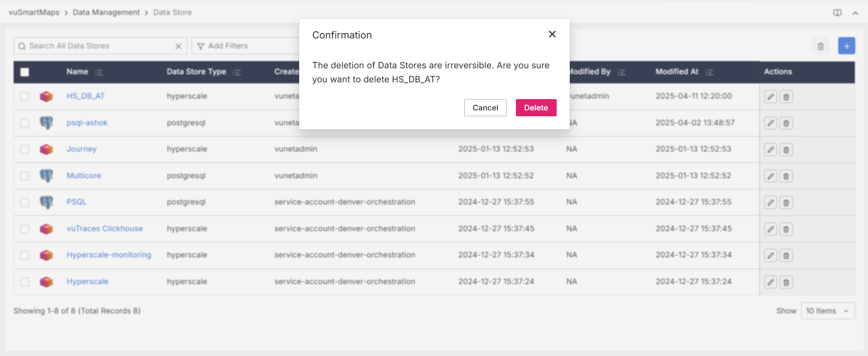The image size is (868, 356).
Task: Open the 10 Items page size dropdown
Action: coord(827,311)
